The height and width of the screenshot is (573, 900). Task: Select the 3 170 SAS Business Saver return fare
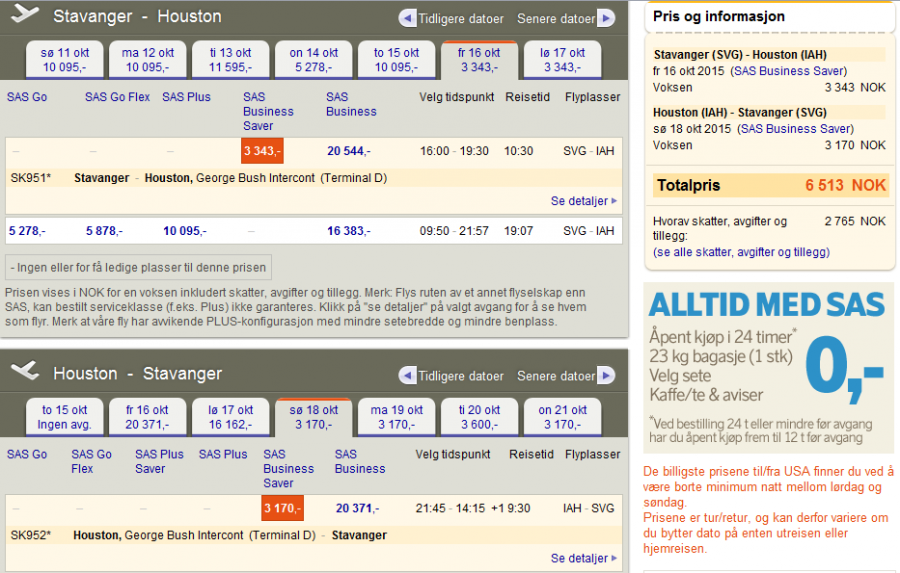click(282, 508)
